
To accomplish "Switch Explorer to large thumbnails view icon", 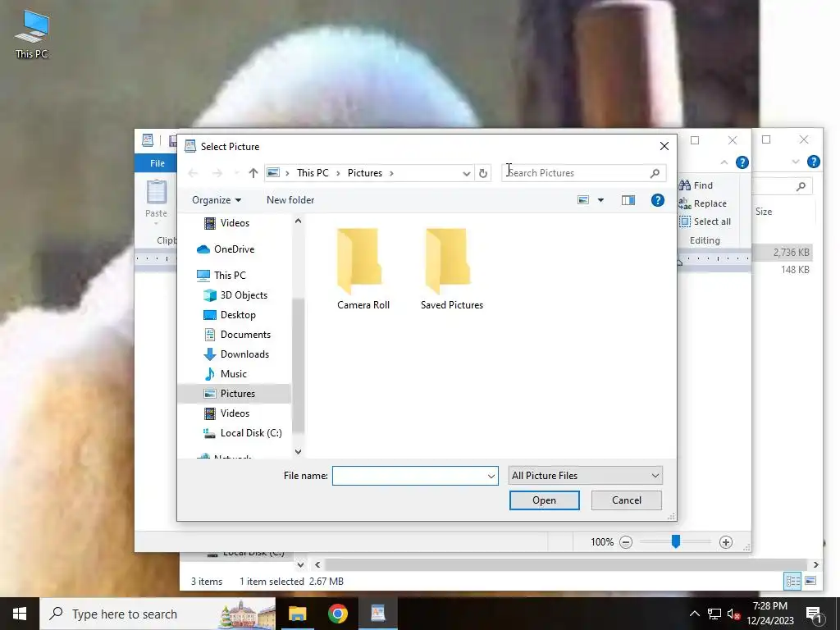I will [x=810, y=582].
